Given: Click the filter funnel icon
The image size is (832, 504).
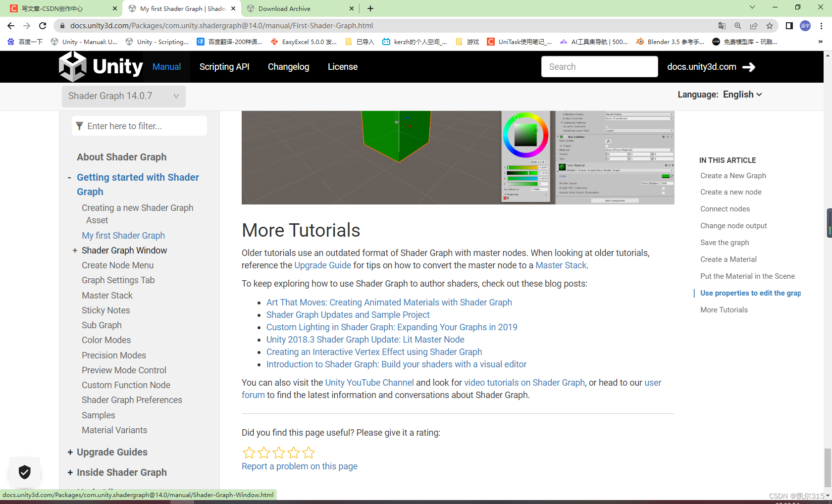Looking at the screenshot, I should [79, 126].
